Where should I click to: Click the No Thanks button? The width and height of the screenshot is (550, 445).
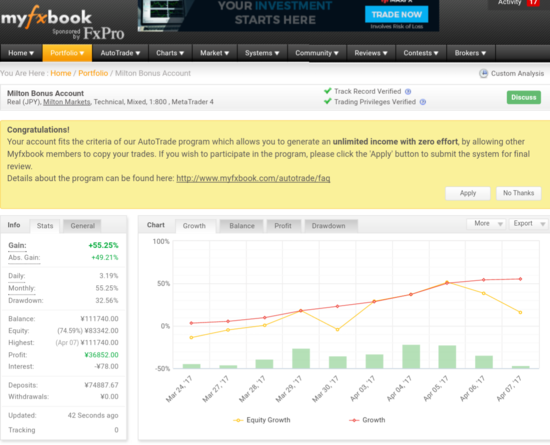(518, 193)
